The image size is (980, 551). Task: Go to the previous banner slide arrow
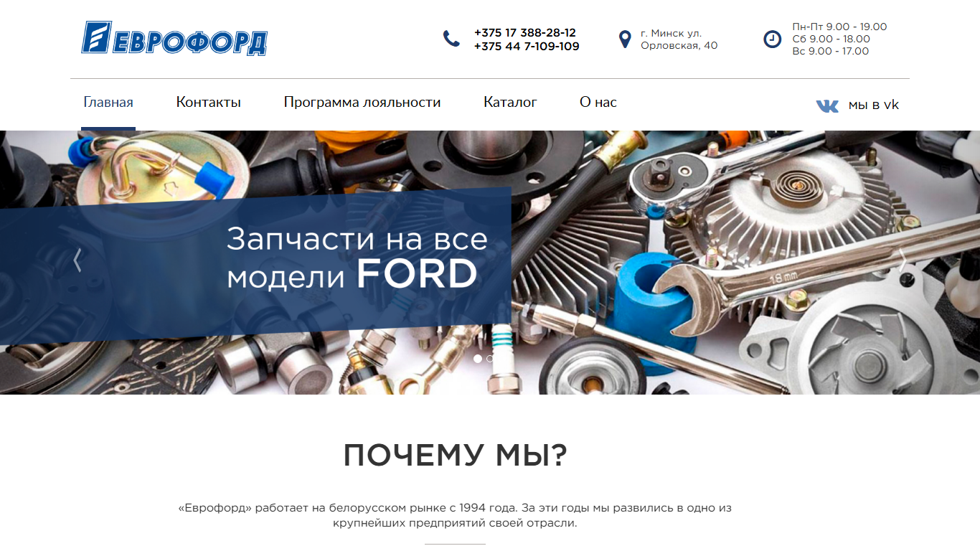pos(77,260)
